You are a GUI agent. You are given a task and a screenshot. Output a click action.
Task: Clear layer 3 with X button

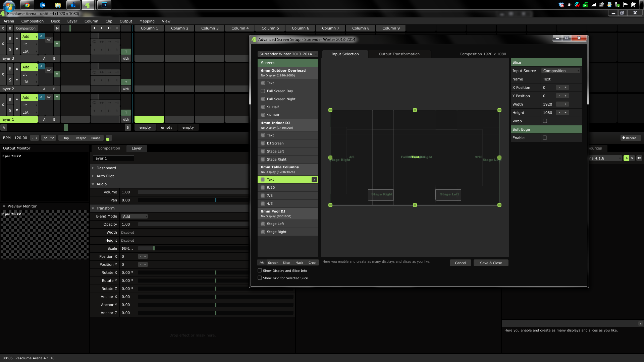tap(3, 44)
